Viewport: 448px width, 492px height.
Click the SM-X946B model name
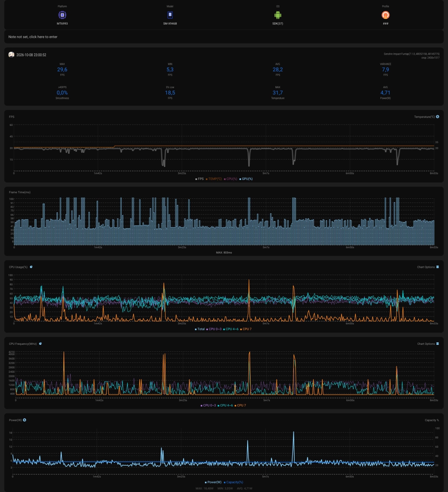tap(170, 23)
